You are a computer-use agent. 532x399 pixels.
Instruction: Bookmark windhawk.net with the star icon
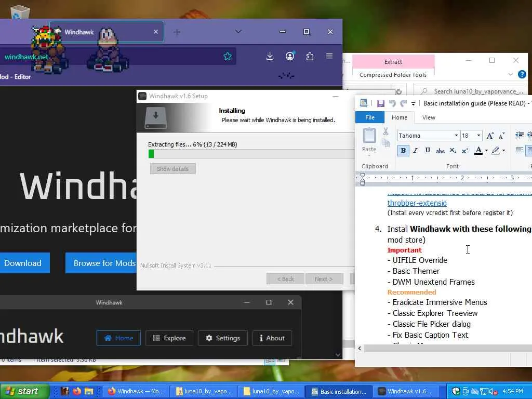(x=228, y=56)
